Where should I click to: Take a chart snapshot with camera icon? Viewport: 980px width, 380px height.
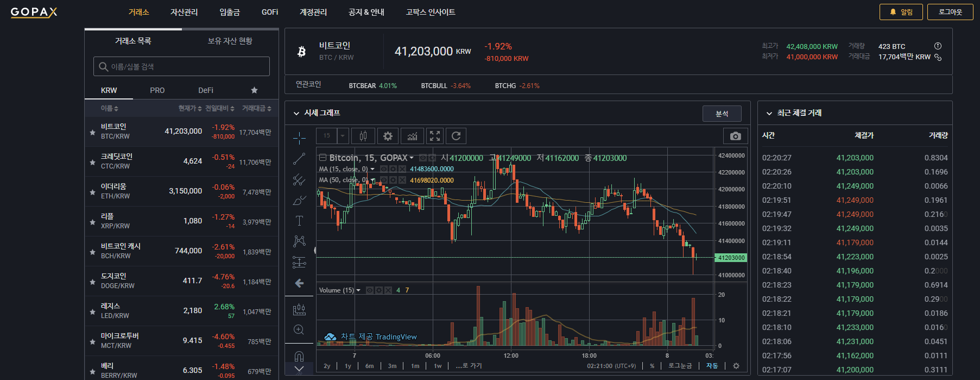click(736, 136)
